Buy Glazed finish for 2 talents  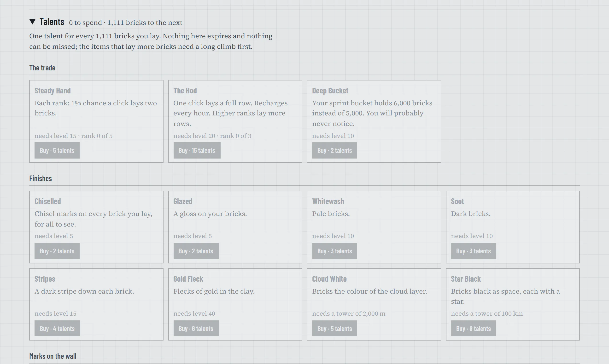click(x=196, y=251)
